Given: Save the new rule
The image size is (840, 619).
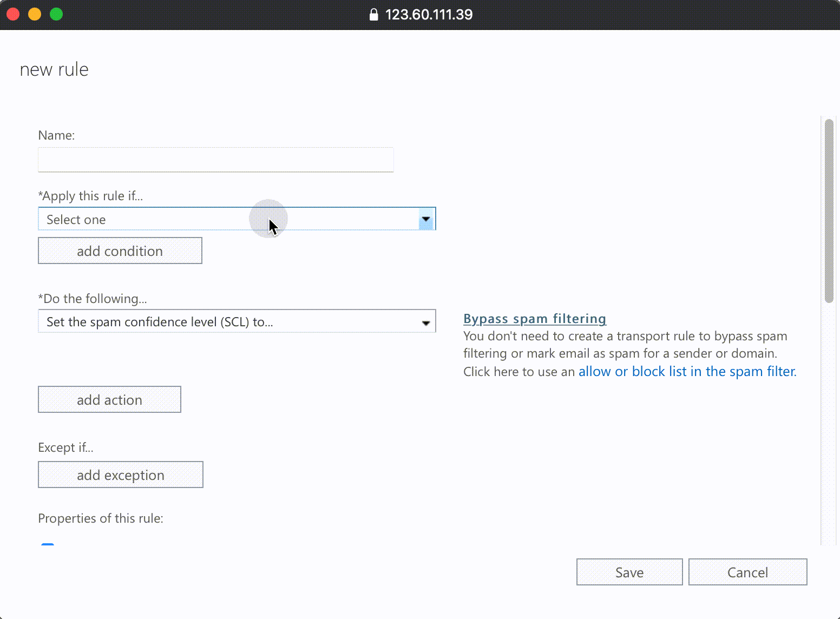Looking at the screenshot, I should tap(629, 572).
